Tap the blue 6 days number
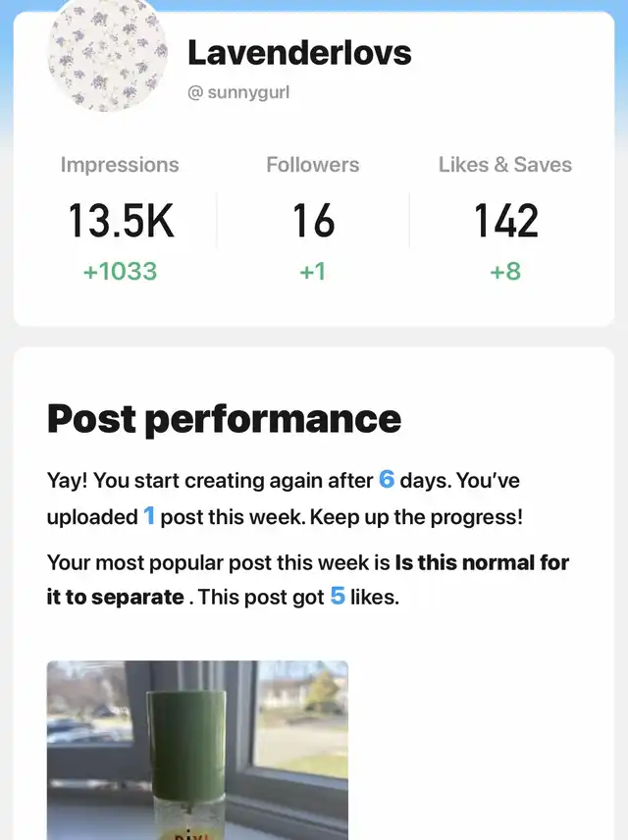Screen dimensions: 628x840 click(387, 480)
